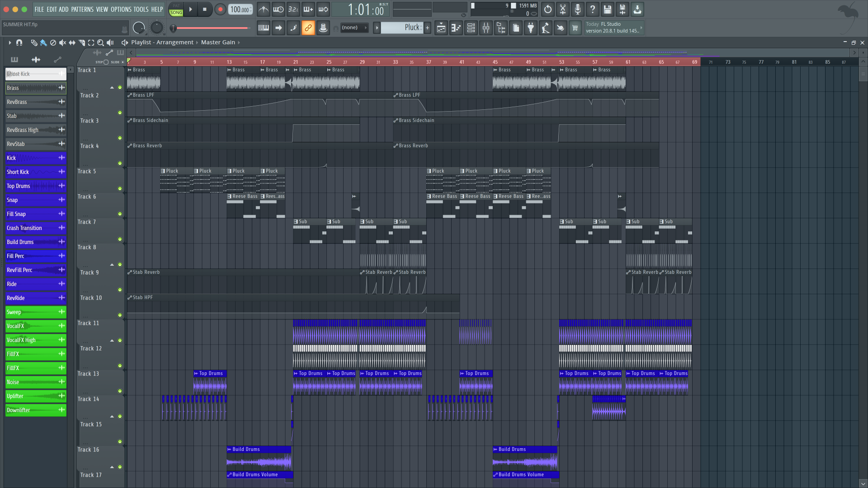
Task: Toggle the metronome button
Action: (264, 9)
